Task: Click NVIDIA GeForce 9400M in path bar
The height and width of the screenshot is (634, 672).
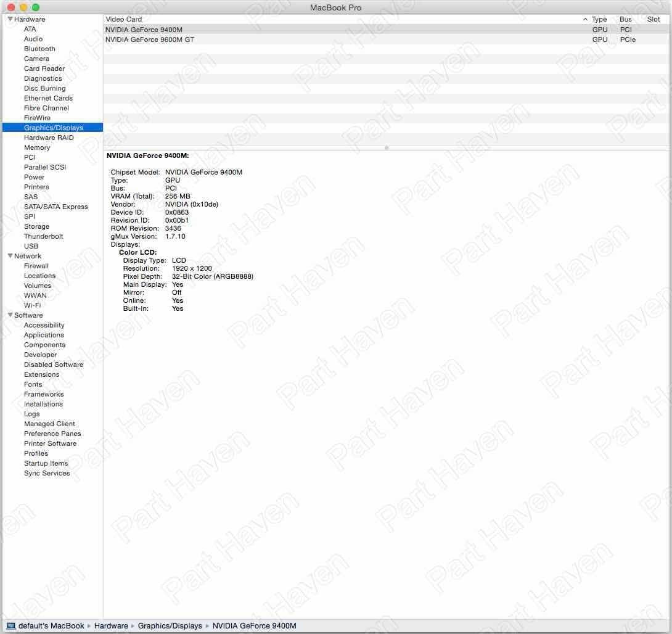Action: pyautogui.click(x=254, y=626)
